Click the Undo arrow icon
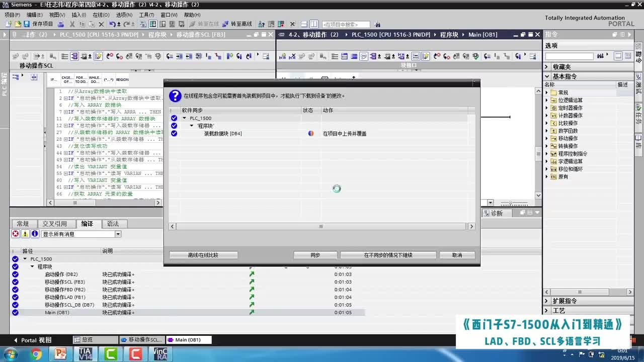 [112, 24]
